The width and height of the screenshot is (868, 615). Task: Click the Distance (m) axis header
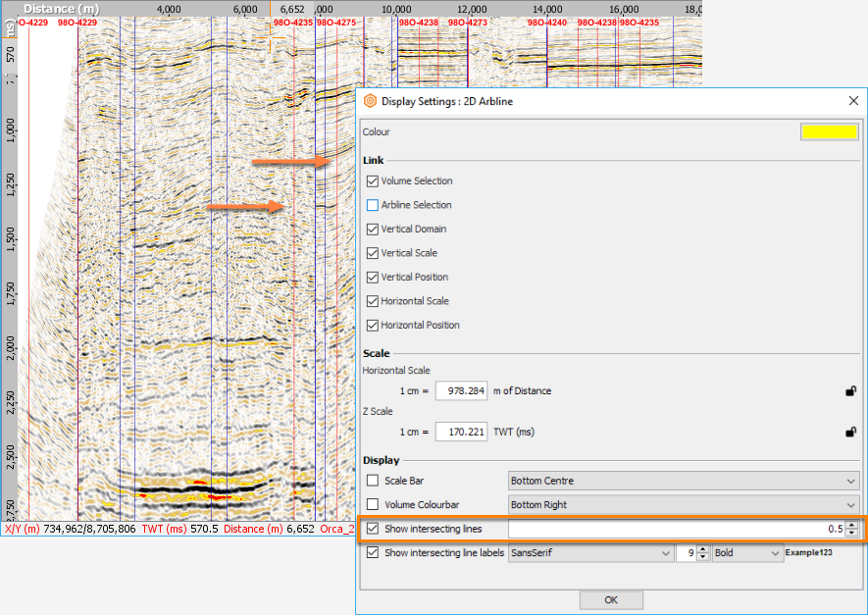tap(62, 9)
